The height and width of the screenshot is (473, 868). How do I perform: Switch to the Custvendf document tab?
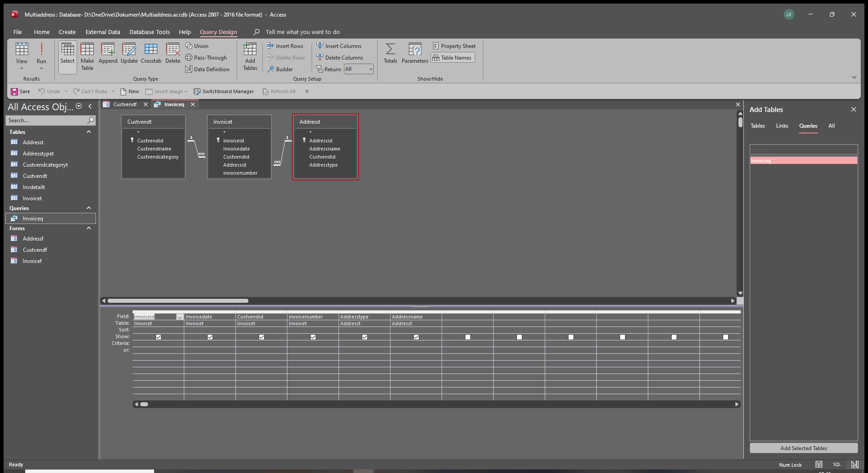coord(125,104)
